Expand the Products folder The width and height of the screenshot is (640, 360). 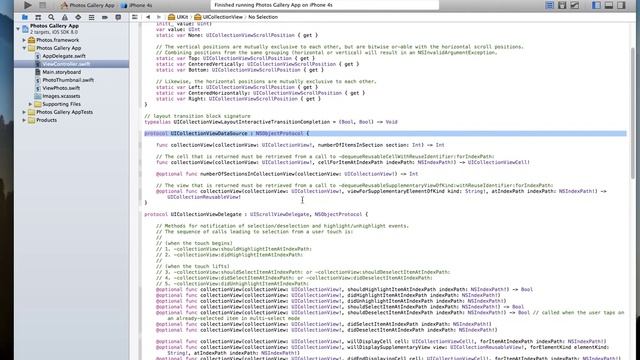[24, 120]
